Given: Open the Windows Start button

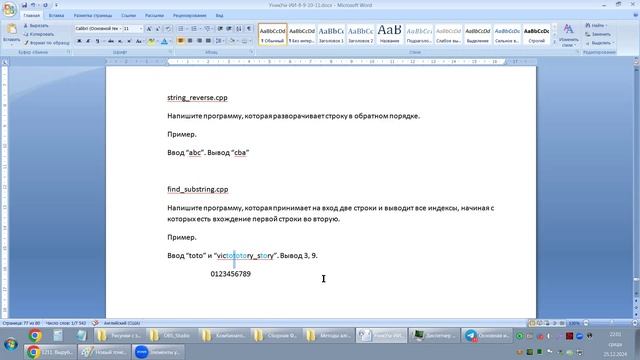Looking at the screenshot, I should pyautogui.click(x=11, y=344).
